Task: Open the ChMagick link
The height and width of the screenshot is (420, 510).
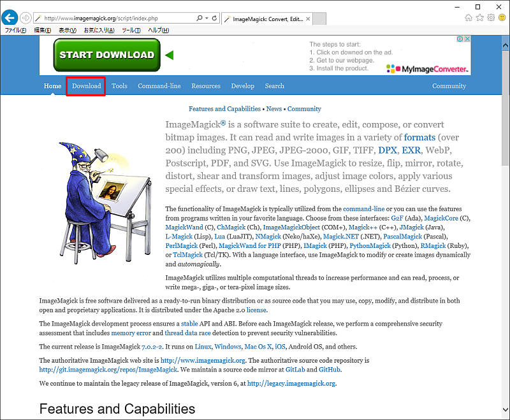Action: click(x=231, y=228)
